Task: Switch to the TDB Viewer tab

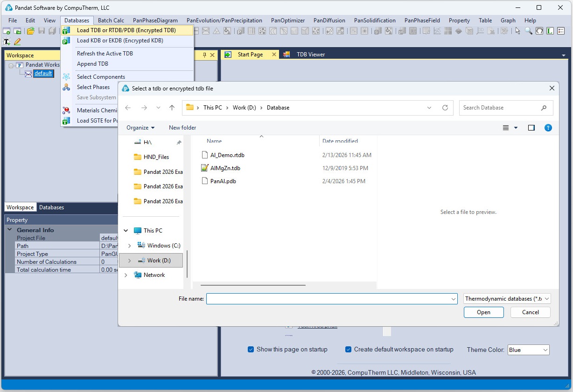Action: (310, 55)
